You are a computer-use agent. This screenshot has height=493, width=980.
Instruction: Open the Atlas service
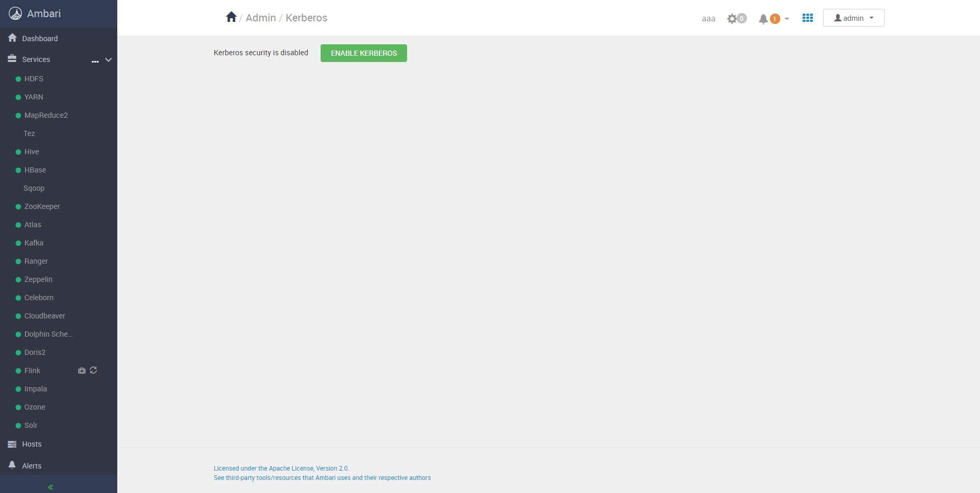[x=33, y=225]
